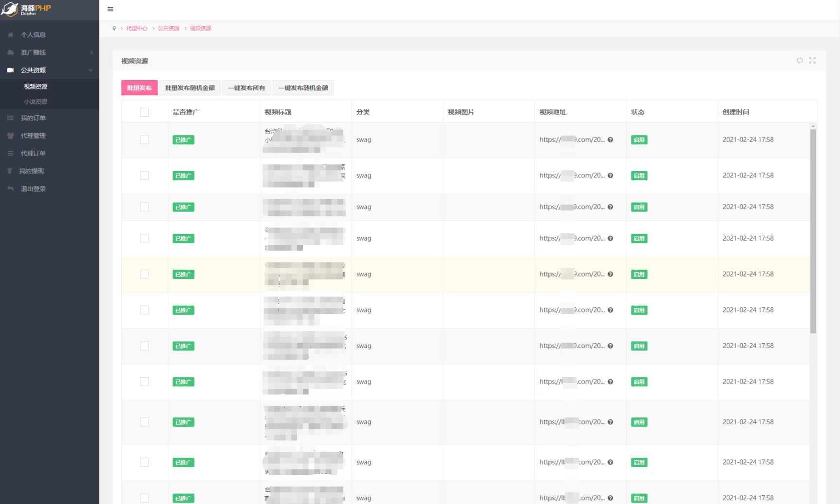Image resolution: width=840 pixels, height=504 pixels.
Task: Click the 公共资源 breadcrumb link
Action: point(169,29)
